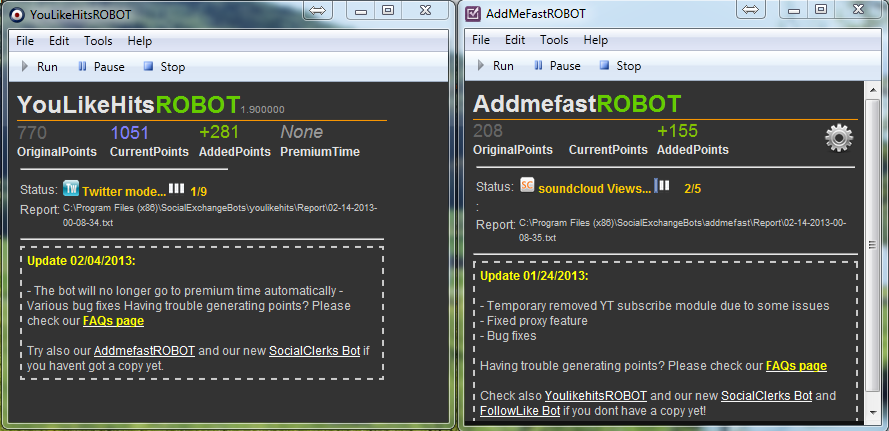Stop the AddMeFastROBOT bot
The height and width of the screenshot is (431, 889).
click(620, 66)
